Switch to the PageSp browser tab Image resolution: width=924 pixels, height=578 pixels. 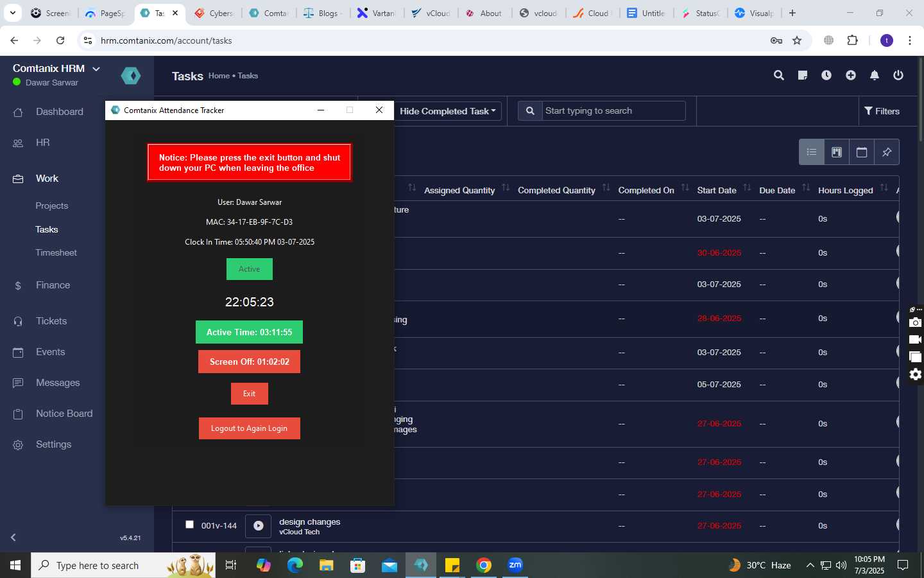coord(106,13)
